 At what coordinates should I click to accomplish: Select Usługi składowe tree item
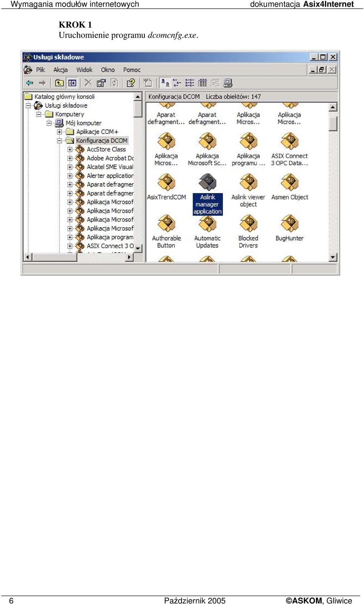click(66, 105)
